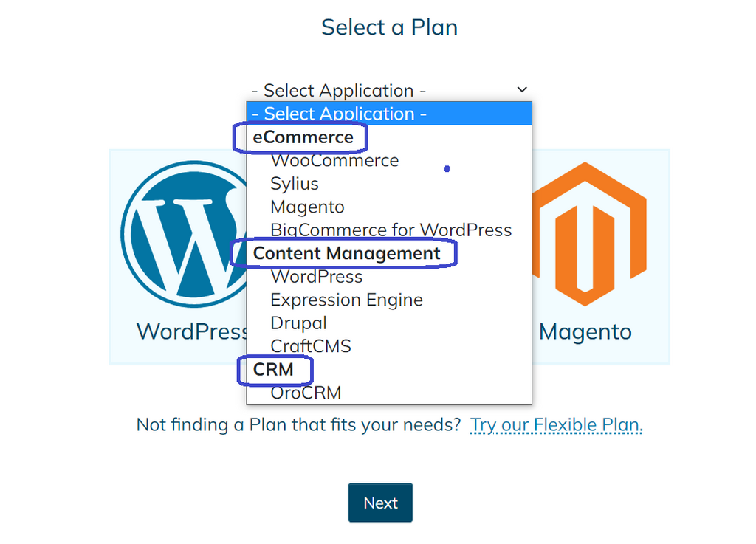The height and width of the screenshot is (544, 756).
Task: Click the Content Management category header
Action: [x=345, y=253]
